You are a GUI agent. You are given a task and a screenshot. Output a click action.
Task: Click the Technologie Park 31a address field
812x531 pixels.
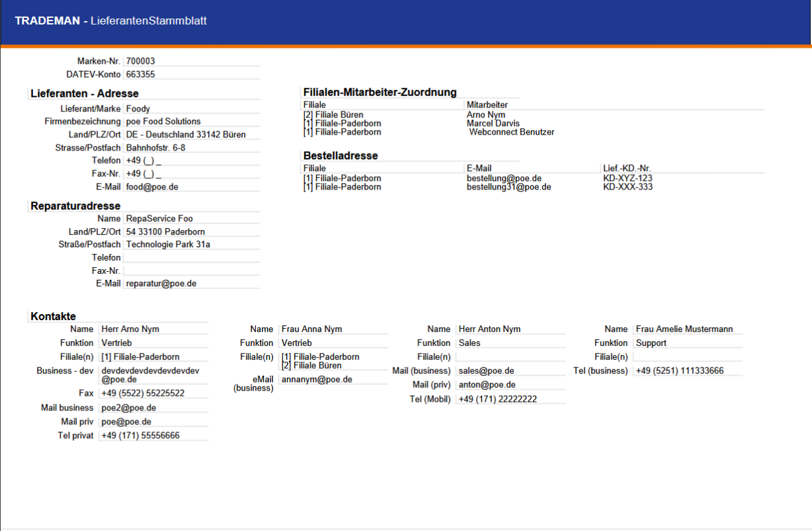(x=191, y=244)
